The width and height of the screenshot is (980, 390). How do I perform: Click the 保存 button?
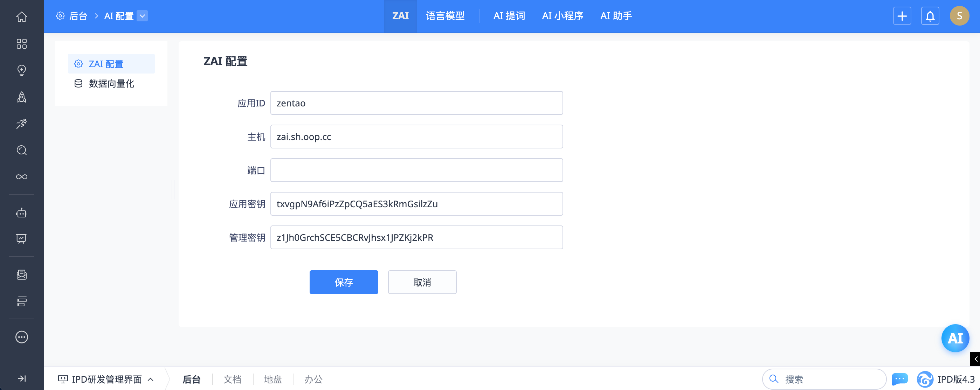(x=344, y=282)
